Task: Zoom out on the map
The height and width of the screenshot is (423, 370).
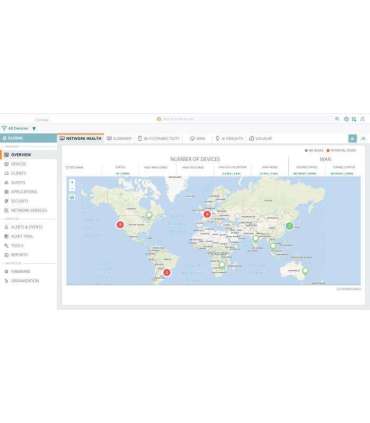Action: pyautogui.click(x=72, y=189)
